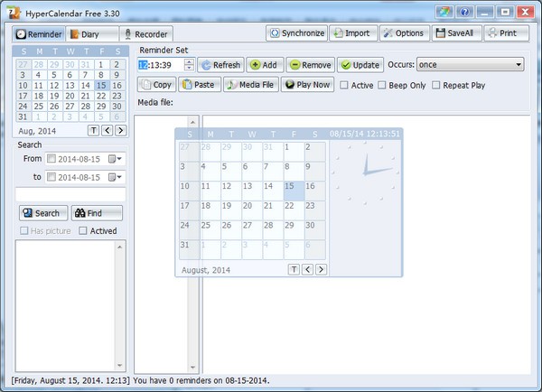Go to next month in small calendar
The width and height of the screenshot is (542, 392).
point(121,130)
